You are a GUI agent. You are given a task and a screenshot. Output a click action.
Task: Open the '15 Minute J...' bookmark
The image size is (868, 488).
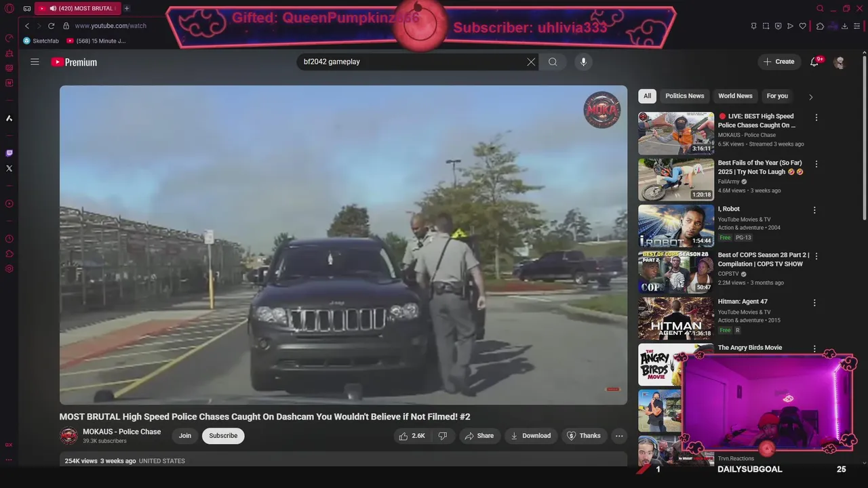[x=96, y=41]
